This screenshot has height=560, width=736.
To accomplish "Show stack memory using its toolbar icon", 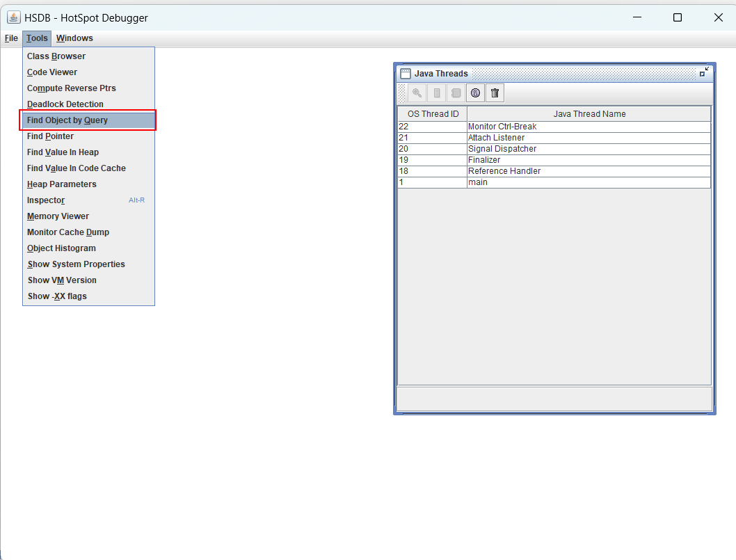I will pos(436,93).
